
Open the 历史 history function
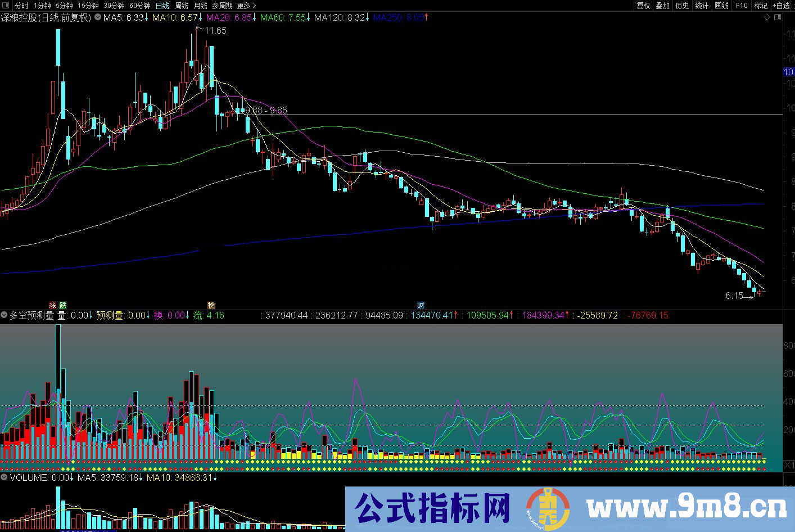(681, 6)
